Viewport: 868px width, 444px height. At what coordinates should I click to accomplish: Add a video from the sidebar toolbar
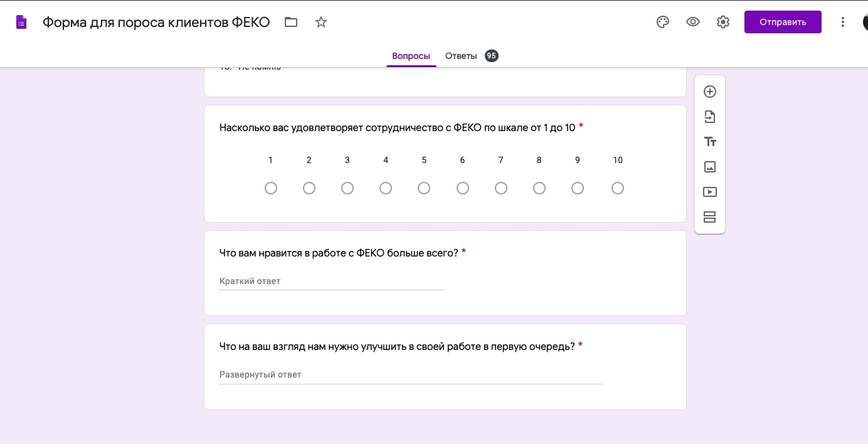[710, 192]
